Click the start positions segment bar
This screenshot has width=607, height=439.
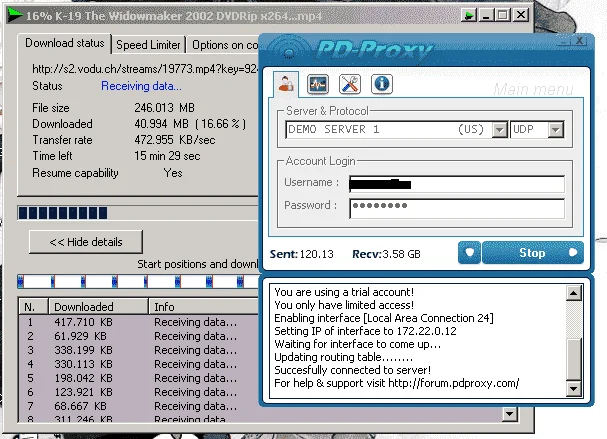click(138, 281)
